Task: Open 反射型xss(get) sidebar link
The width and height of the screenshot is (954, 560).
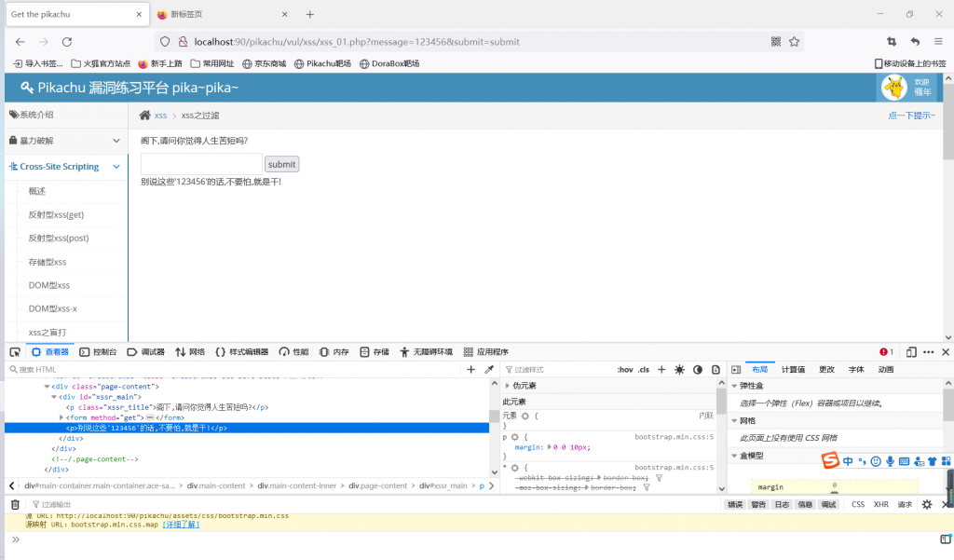Action: (x=56, y=214)
